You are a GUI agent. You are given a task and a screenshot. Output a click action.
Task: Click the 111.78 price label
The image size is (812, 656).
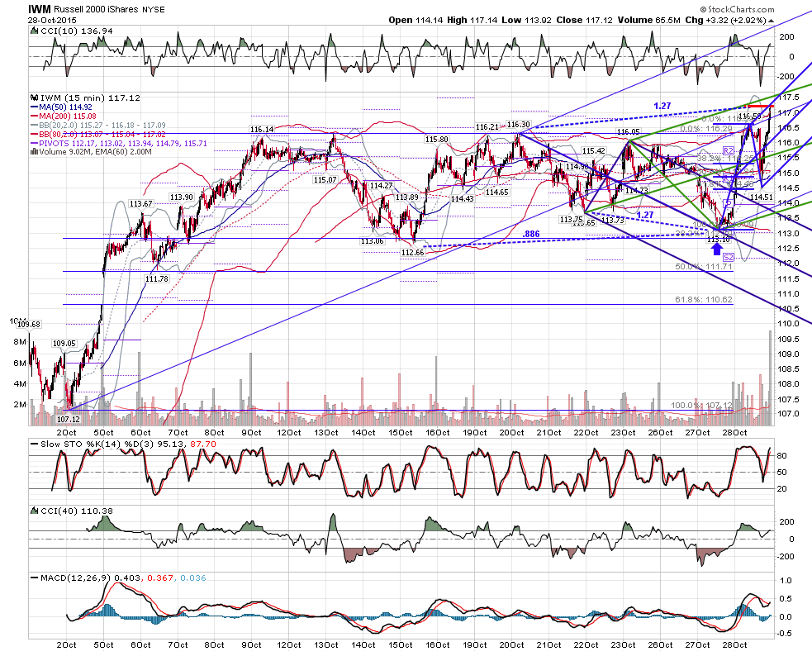[156, 279]
